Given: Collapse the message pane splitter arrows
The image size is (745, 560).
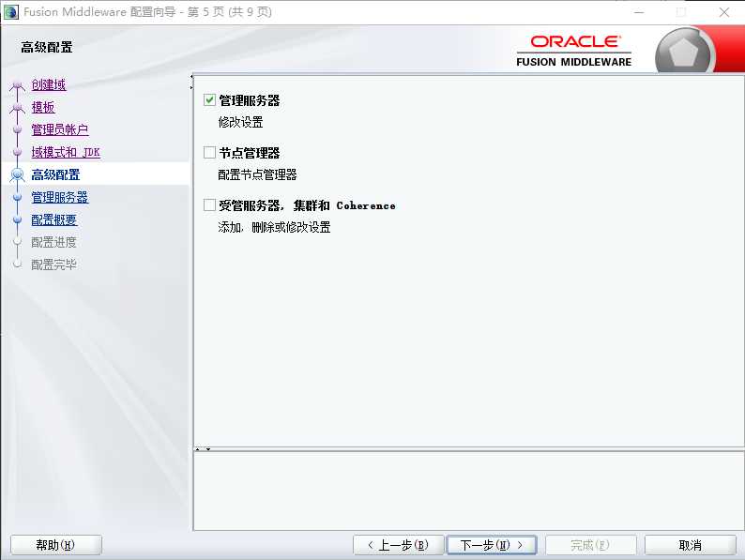Looking at the screenshot, I should [x=203, y=449].
